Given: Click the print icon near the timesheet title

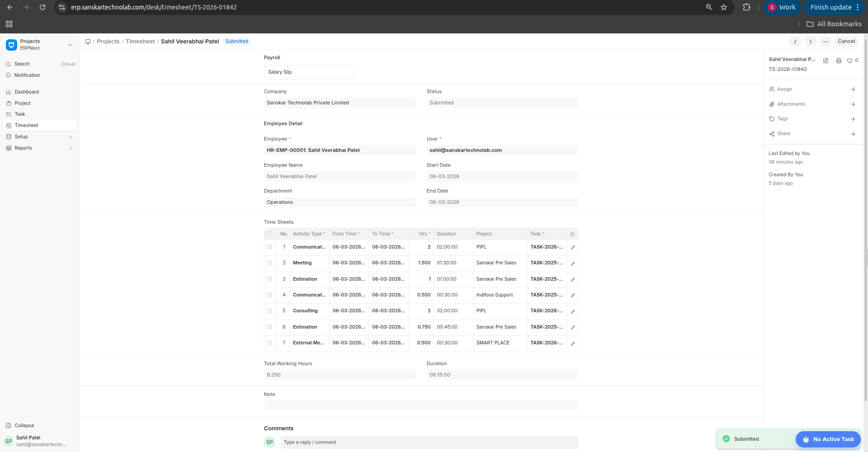Looking at the screenshot, I should [839, 60].
